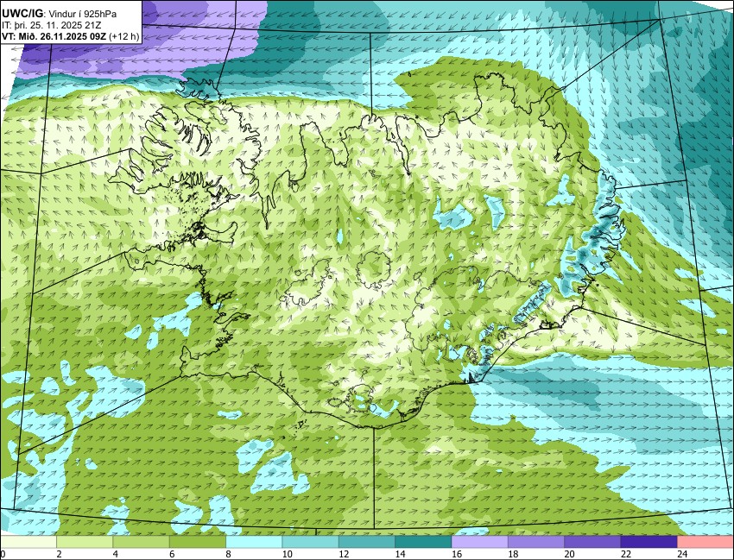
Task: Click the legend value label '10'
Action: [x=287, y=554]
